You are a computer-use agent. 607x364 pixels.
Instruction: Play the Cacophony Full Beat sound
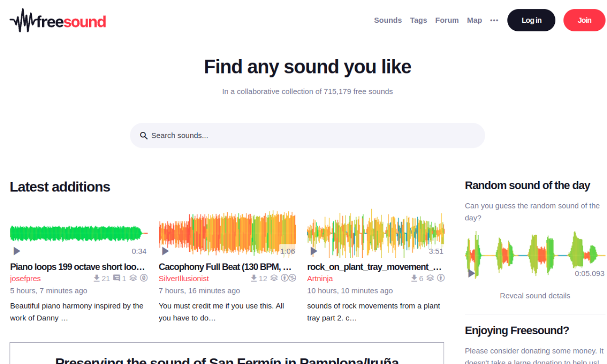point(165,251)
